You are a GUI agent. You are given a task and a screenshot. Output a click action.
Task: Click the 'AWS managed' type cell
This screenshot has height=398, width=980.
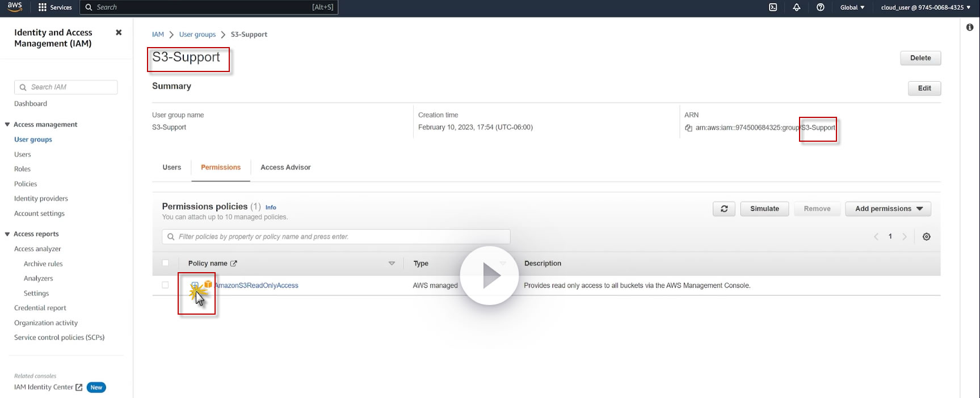(435, 285)
